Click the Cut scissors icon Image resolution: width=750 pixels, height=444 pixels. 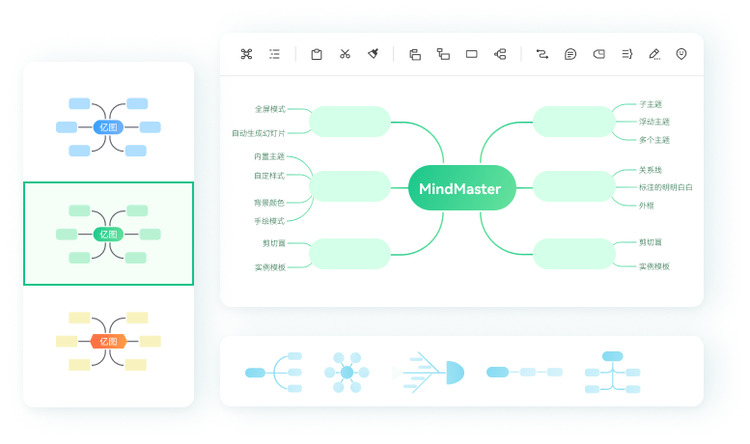click(345, 54)
